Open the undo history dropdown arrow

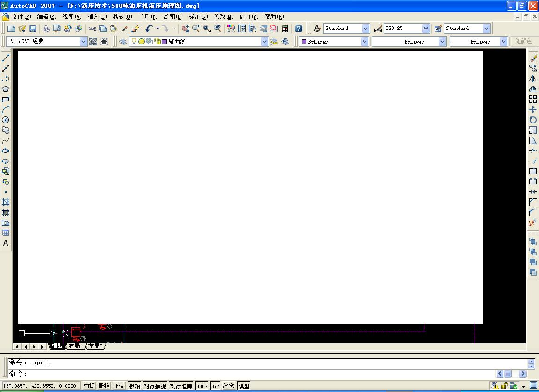pos(158,29)
